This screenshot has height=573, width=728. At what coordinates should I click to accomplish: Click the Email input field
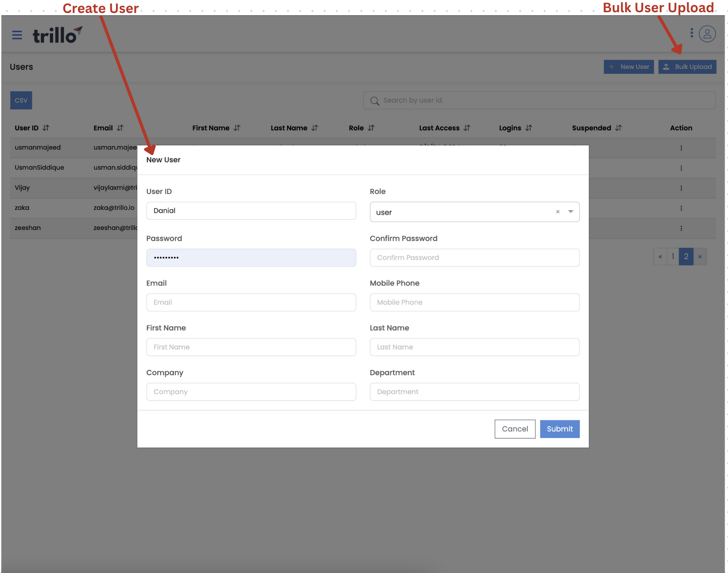pos(251,303)
